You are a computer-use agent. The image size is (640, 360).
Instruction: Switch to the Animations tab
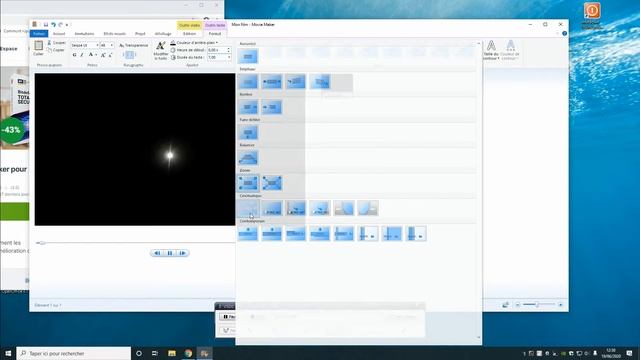84,33
